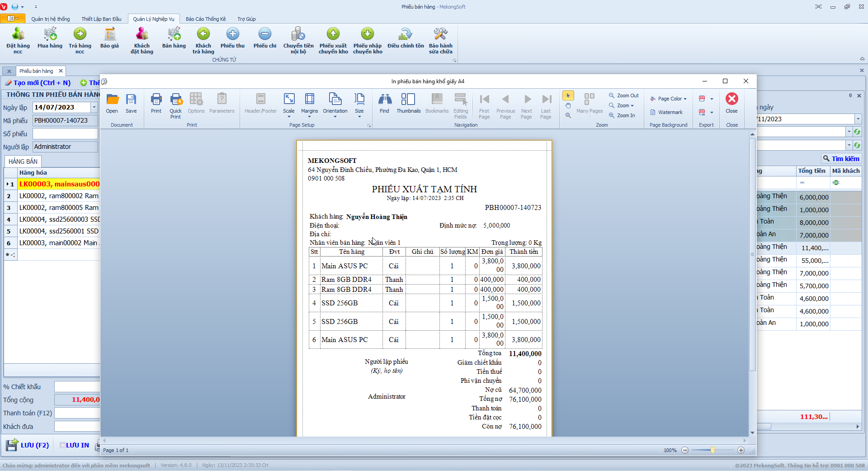Click Tạo mới (Ctrl + N) button
The width and height of the screenshot is (868, 471).
[38, 83]
